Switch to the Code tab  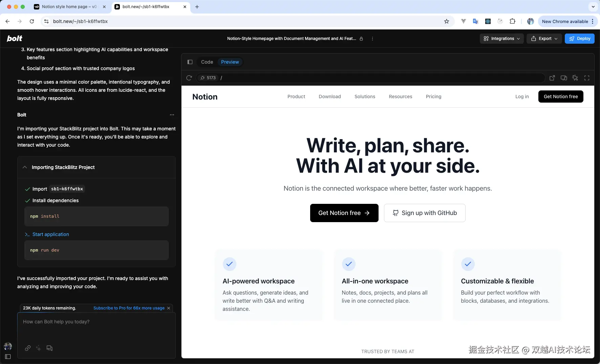(x=207, y=62)
